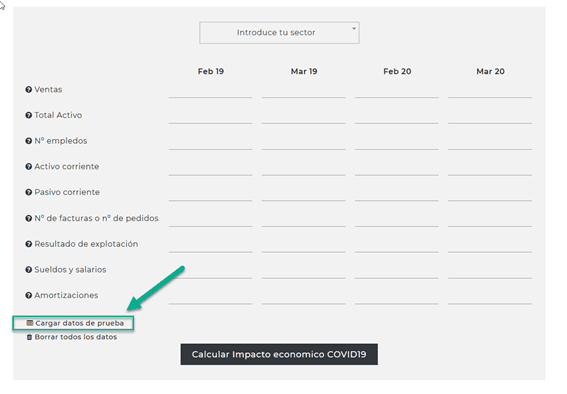The height and width of the screenshot is (394, 567).
Task: Click Calcular Impacto economico COVID19 button
Action: [279, 354]
